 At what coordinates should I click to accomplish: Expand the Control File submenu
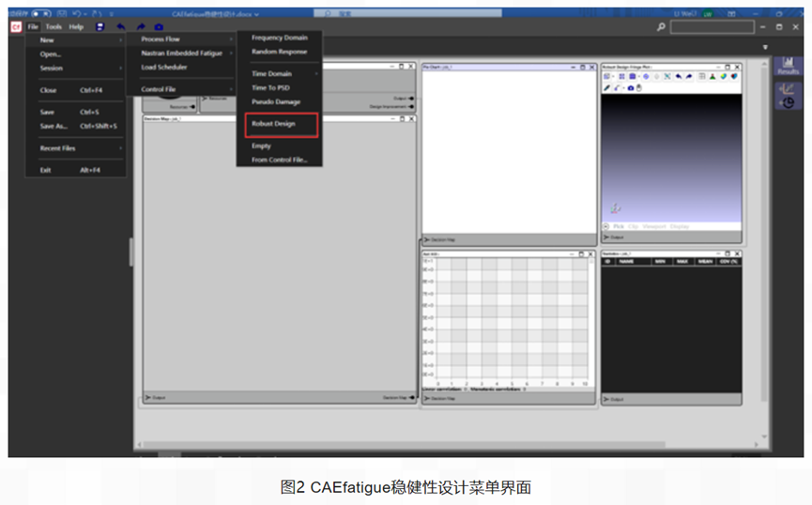point(181,89)
